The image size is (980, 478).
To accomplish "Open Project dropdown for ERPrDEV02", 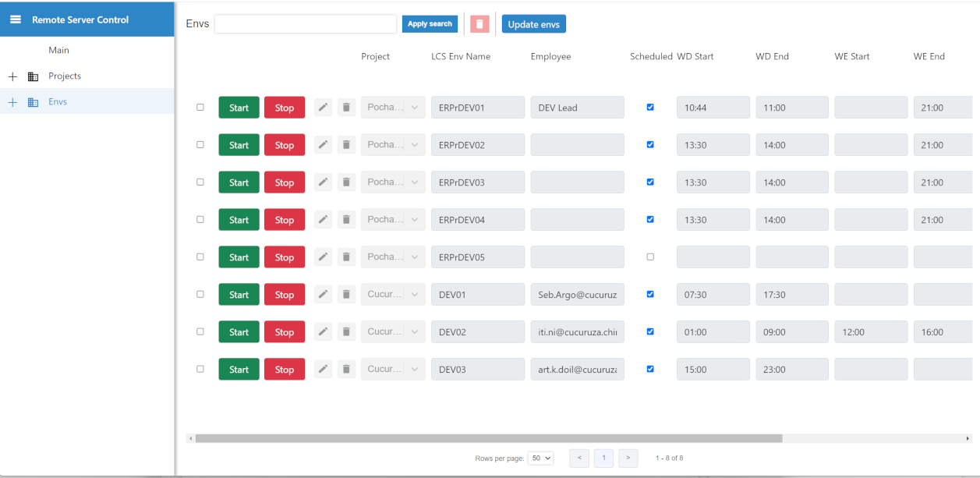I will 393,145.
